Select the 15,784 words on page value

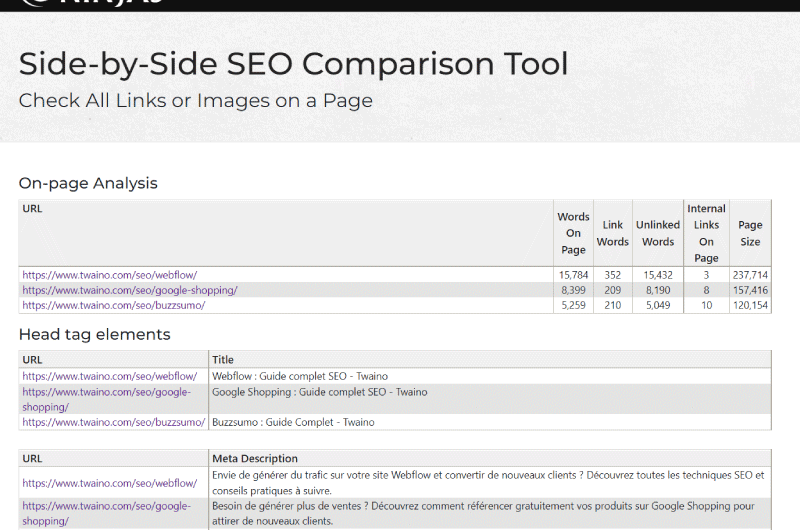tap(573, 275)
